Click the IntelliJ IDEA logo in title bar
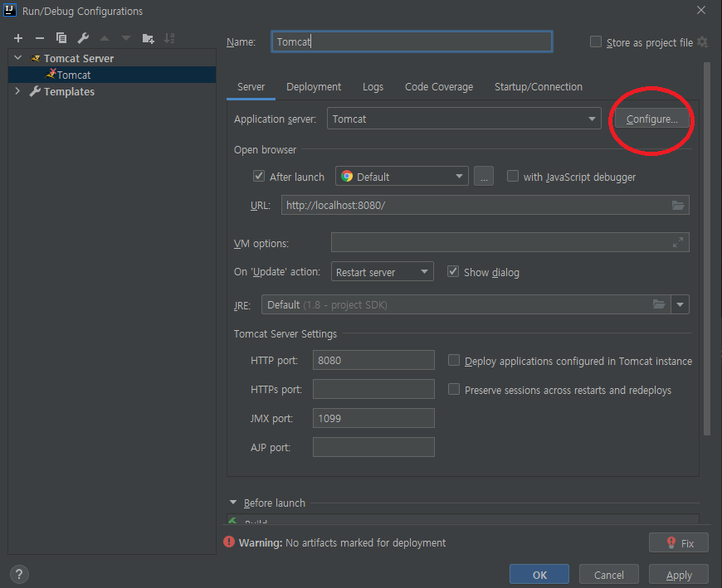Screen dimensions: 722x588 click(x=10, y=10)
